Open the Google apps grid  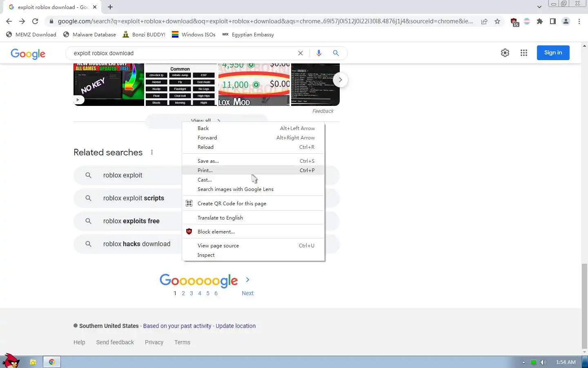524,53
